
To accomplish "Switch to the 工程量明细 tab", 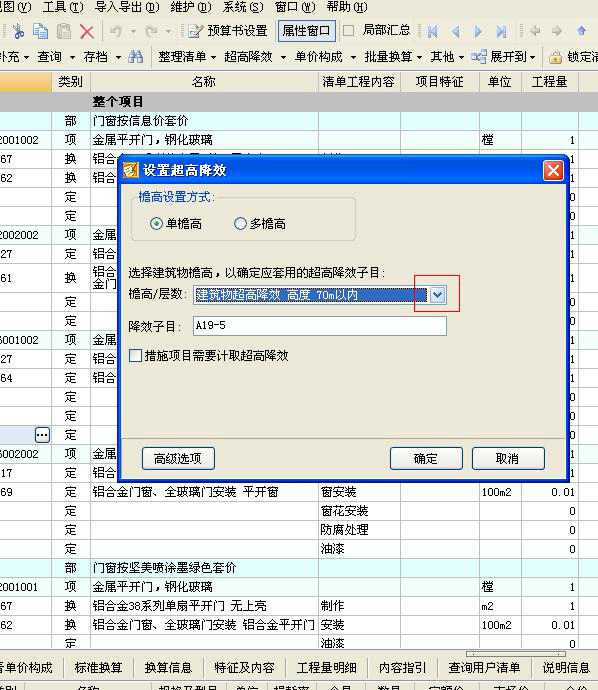I will click(x=326, y=668).
